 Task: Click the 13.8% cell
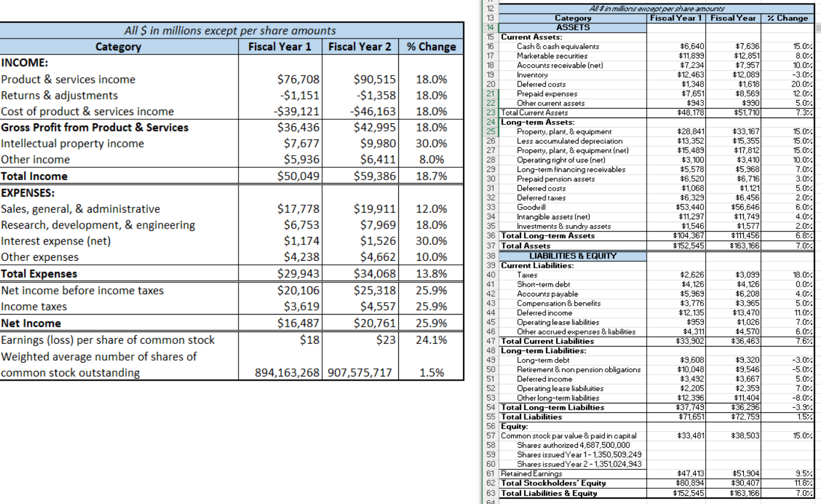pyautogui.click(x=432, y=274)
